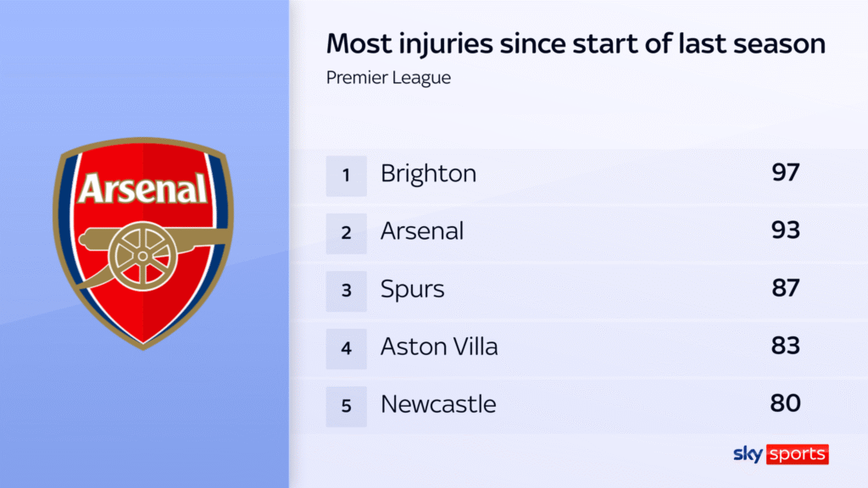Image resolution: width=868 pixels, height=488 pixels.
Task: Click Brighton's injury count of 97
Action: tap(786, 173)
